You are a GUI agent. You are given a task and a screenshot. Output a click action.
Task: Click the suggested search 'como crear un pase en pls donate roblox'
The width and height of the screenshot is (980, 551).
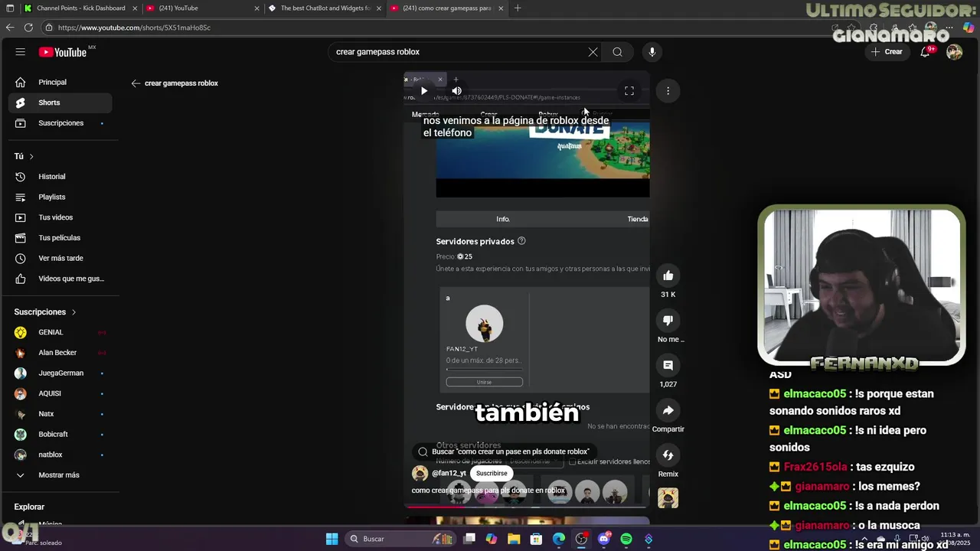click(x=504, y=452)
